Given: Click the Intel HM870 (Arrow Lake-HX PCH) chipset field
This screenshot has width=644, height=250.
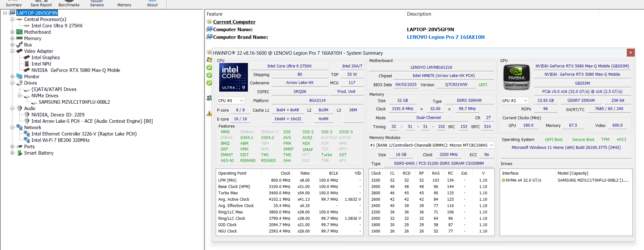Looking at the screenshot, I should [x=444, y=76].
